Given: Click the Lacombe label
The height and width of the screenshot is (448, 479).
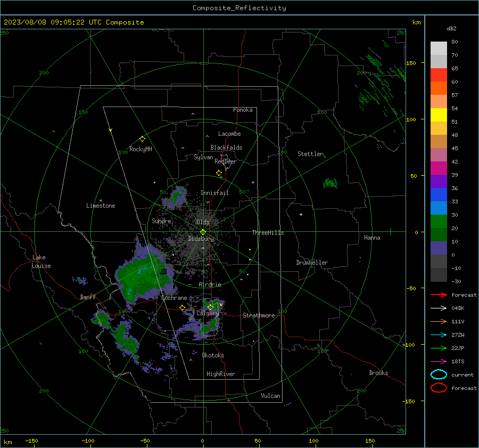Looking at the screenshot, I should point(229,134).
